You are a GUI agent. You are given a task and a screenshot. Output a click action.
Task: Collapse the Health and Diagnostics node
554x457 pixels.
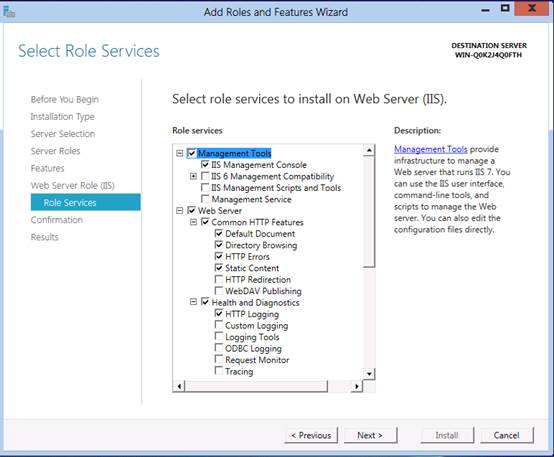click(193, 302)
